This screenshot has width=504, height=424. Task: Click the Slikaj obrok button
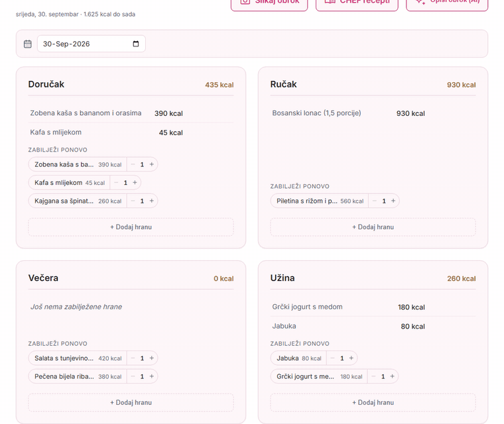pyautogui.click(x=269, y=3)
